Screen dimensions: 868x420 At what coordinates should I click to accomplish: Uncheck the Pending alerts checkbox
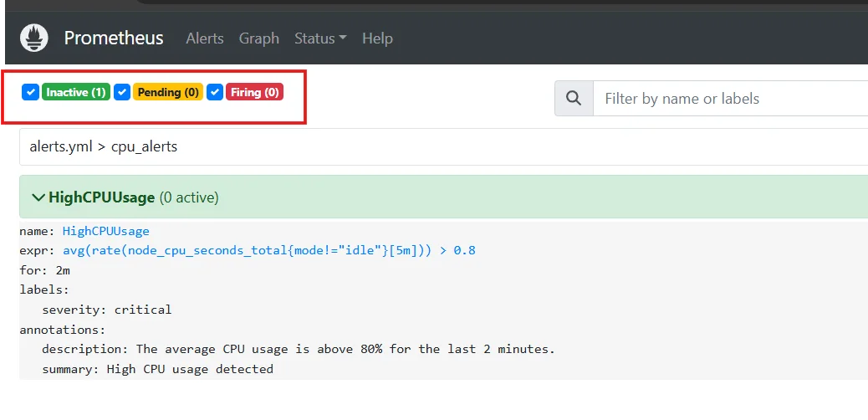pos(122,92)
